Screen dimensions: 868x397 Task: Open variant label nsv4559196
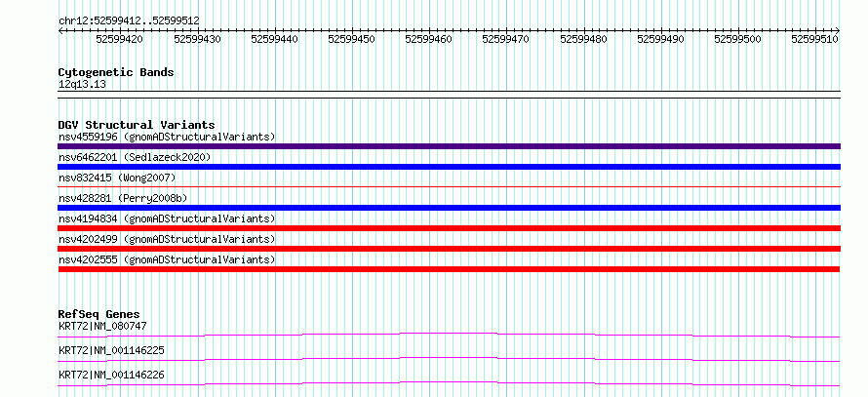click(x=167, y=137)
